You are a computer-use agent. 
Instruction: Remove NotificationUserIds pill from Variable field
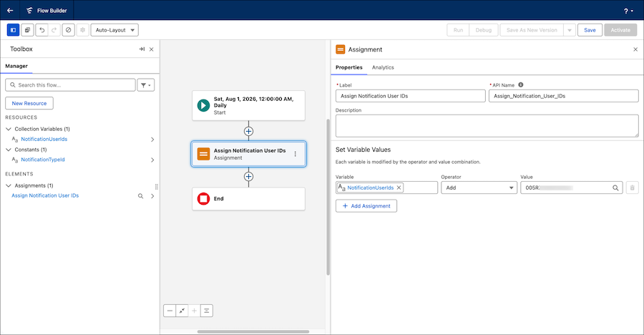coord(399,188)
